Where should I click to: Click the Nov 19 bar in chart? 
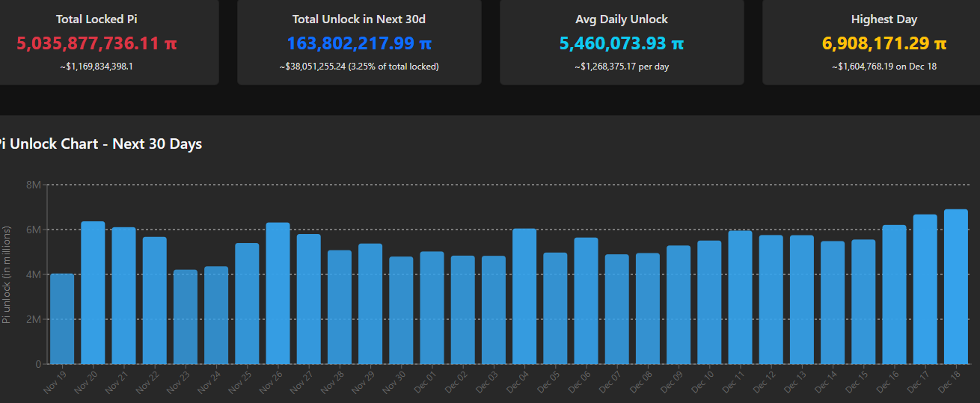point(62,319)
